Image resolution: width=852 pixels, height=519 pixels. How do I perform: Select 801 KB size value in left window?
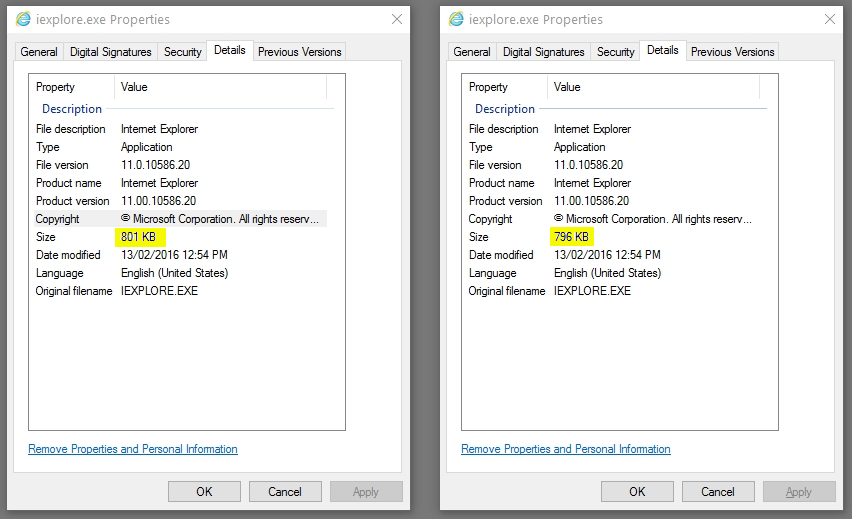tap(139, 237)
